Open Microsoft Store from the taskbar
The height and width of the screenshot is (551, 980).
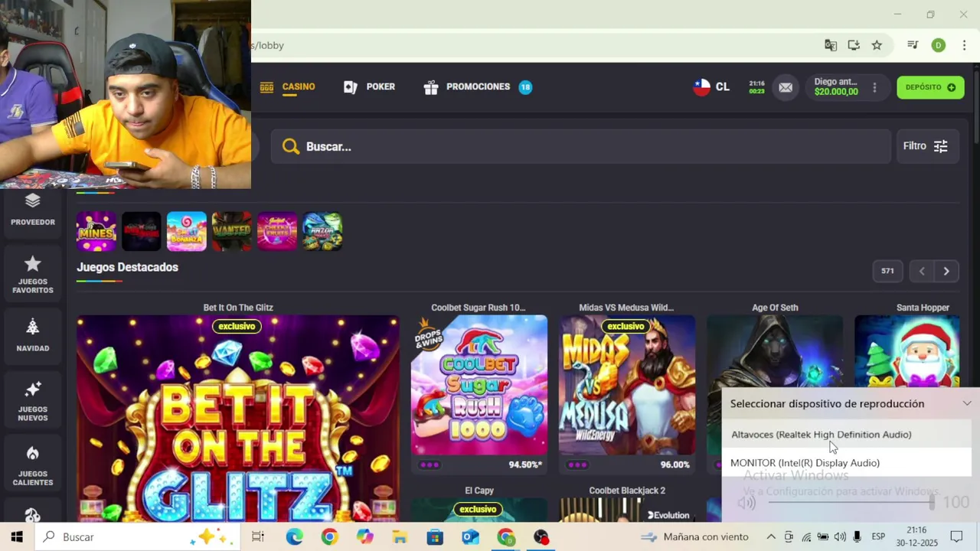point(435,537)
